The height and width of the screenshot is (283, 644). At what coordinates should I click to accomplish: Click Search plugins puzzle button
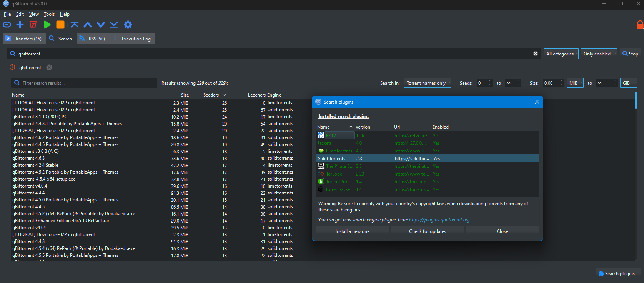(618, 273)
